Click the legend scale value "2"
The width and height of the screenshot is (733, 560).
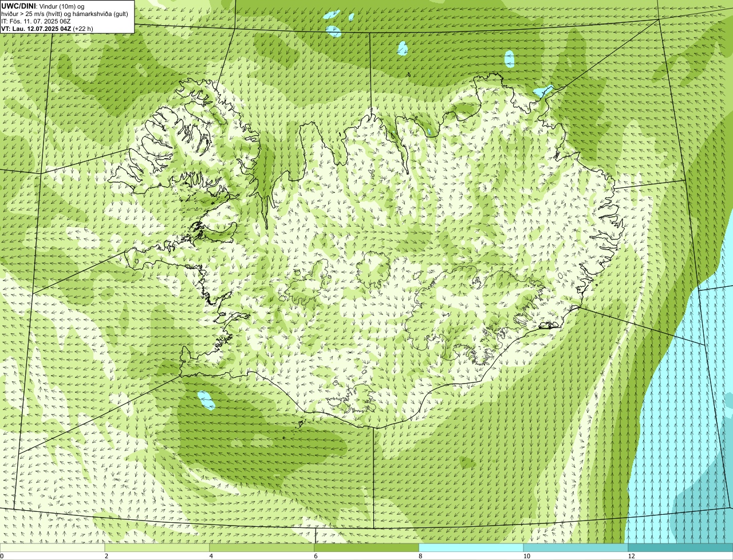pyautogui.click(x=107, y=556)
